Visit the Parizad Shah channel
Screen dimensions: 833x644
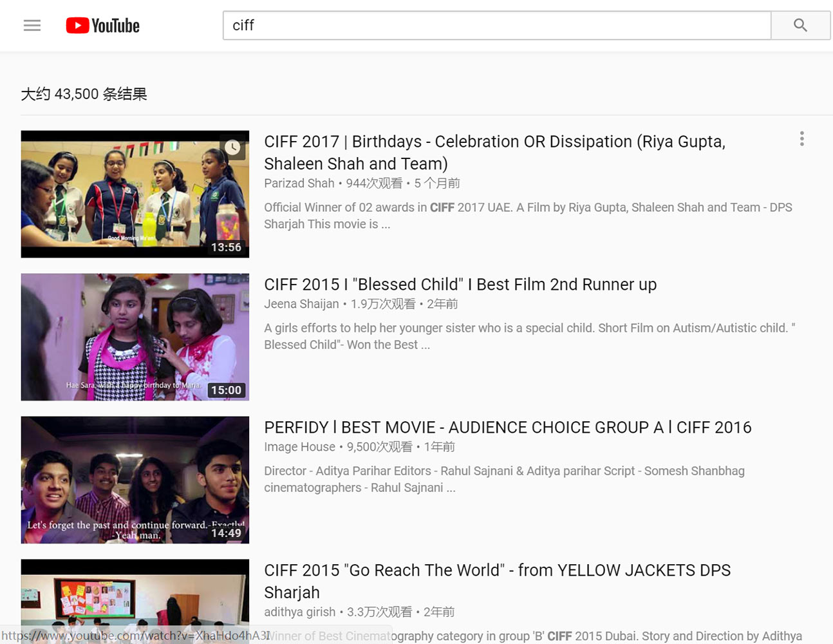click(299, 184)
